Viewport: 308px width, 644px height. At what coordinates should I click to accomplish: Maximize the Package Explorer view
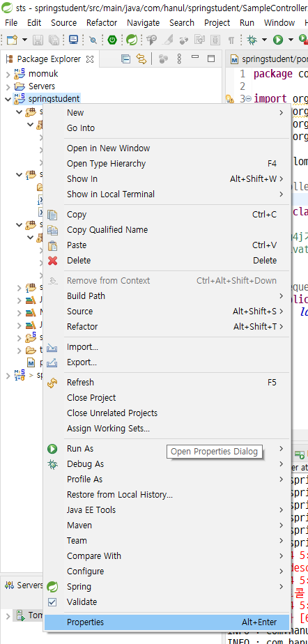211,59
